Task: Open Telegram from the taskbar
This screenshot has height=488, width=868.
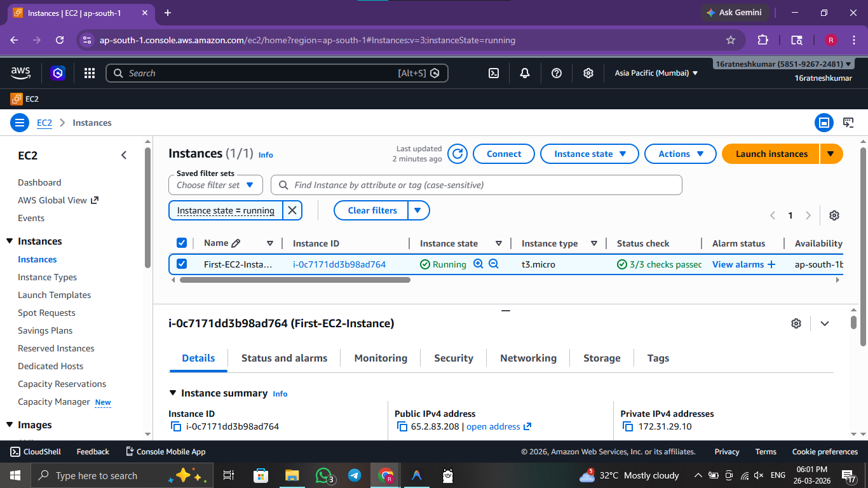Action: click(x=355, y=475)
